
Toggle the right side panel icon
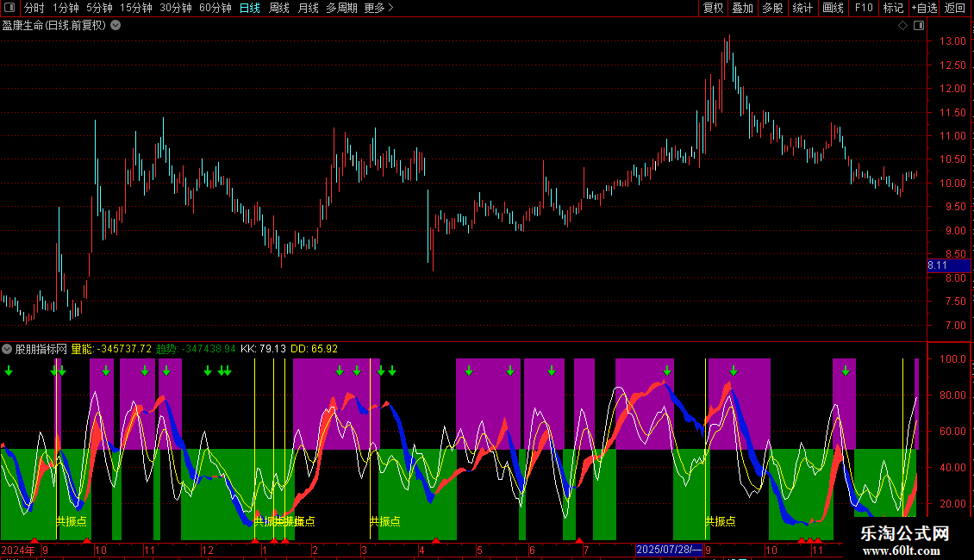919,26
